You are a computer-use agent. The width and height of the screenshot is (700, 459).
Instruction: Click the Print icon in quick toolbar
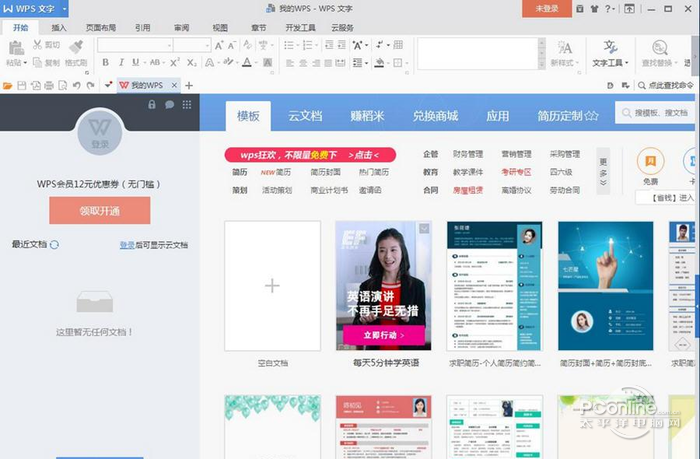pyautogui.click(x=49, y=85)
